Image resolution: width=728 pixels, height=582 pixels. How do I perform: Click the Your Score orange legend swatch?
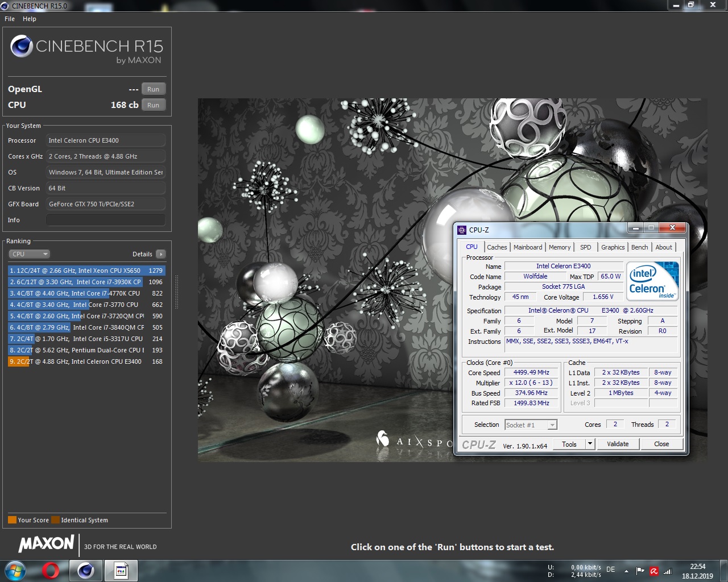coord(12,519)
